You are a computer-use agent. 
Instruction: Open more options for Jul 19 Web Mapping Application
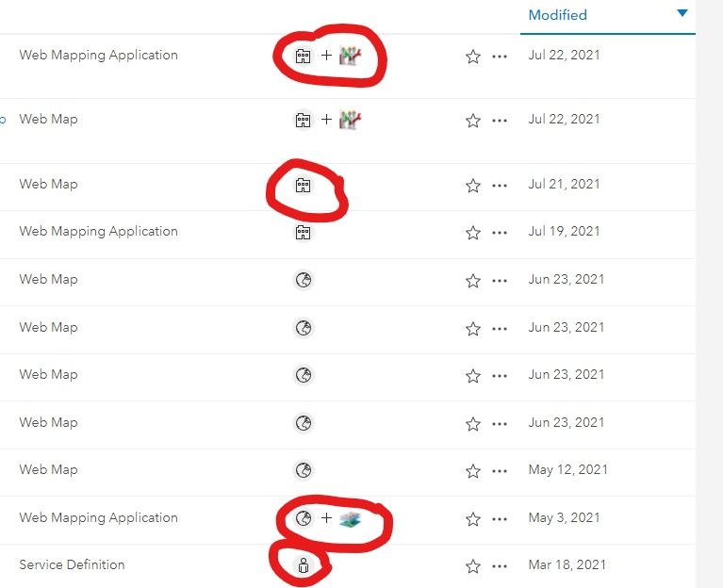500,233
